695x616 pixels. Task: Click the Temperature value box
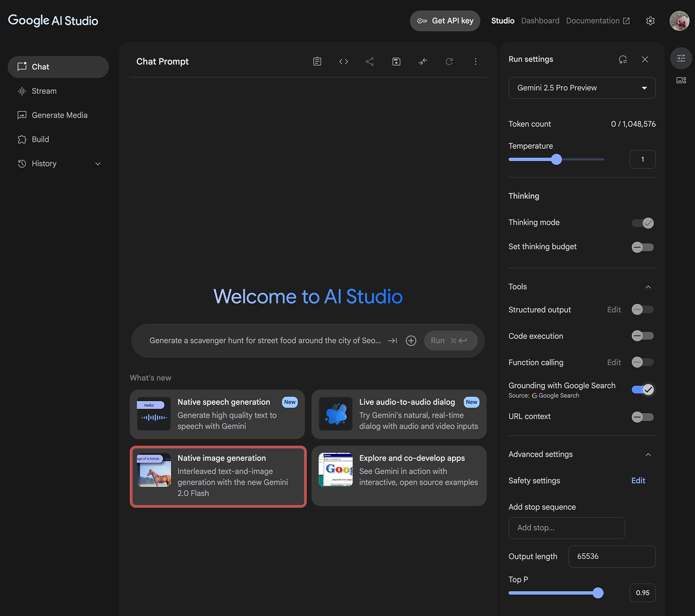pos(643,159)
